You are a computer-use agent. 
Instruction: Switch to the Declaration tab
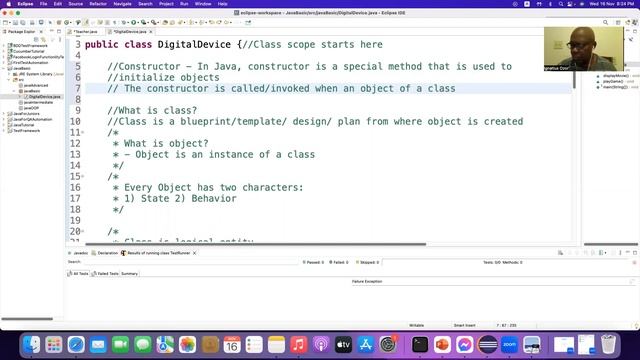coord(105,253)
